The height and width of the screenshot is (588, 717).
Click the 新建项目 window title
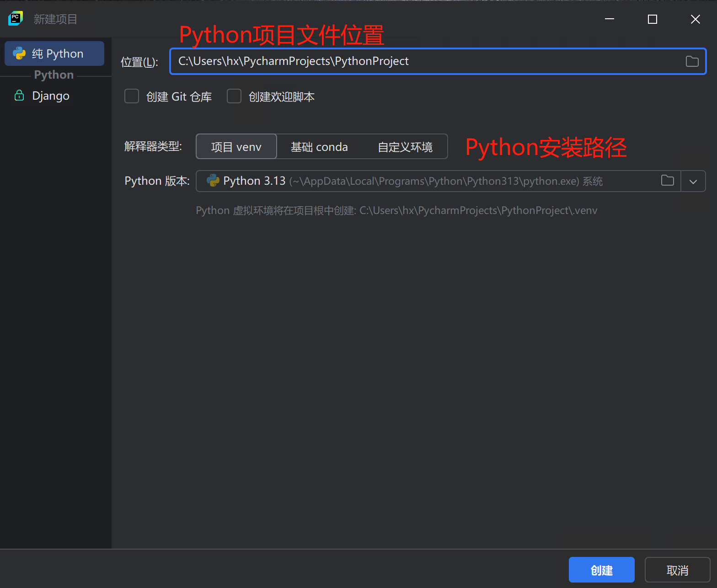click(x=55, y=19)
